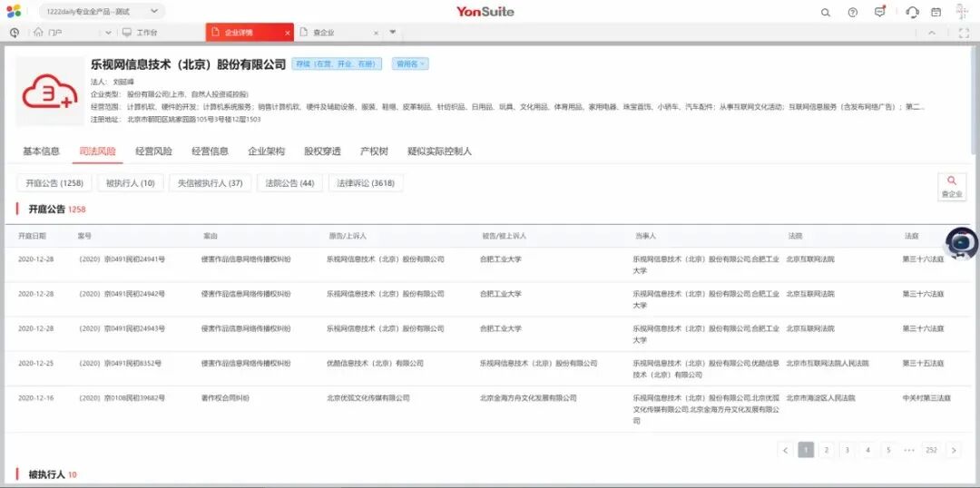Open the robot assistant floating icon
The height and width of the screenshot is (488, 980).
pos(962,244)
